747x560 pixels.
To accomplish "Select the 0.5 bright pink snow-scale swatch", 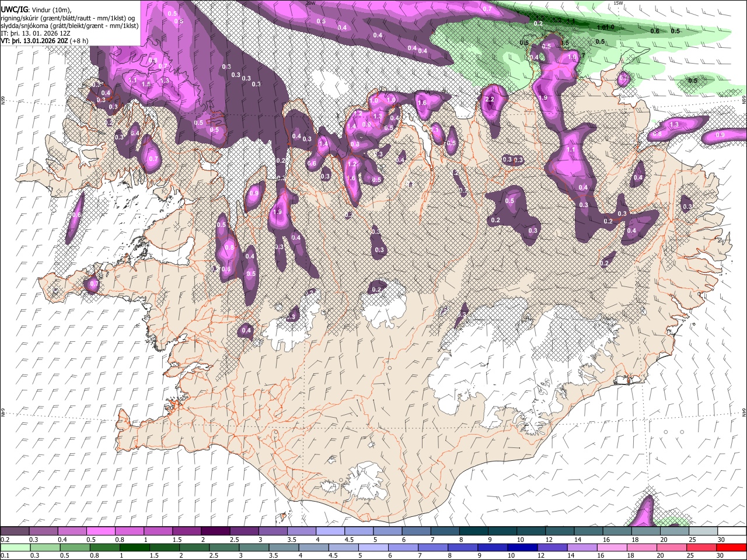I will [101, 531].
